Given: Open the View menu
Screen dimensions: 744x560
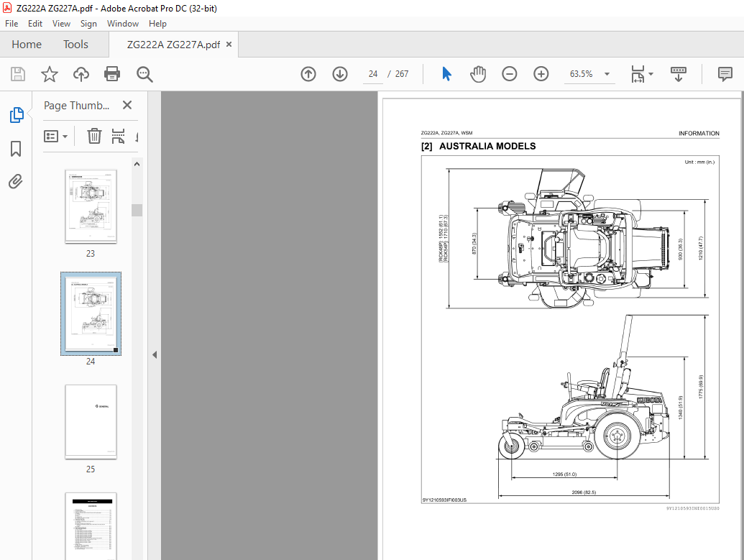Looking at the screenshot, I should pyautogui.click(x=61, y=24).
